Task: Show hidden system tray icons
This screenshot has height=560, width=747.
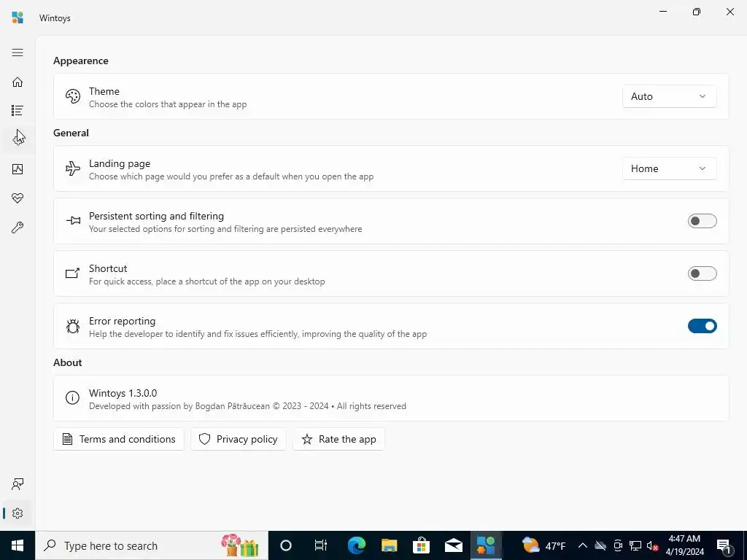Action: pyautogui.click(x=582, y=545)
